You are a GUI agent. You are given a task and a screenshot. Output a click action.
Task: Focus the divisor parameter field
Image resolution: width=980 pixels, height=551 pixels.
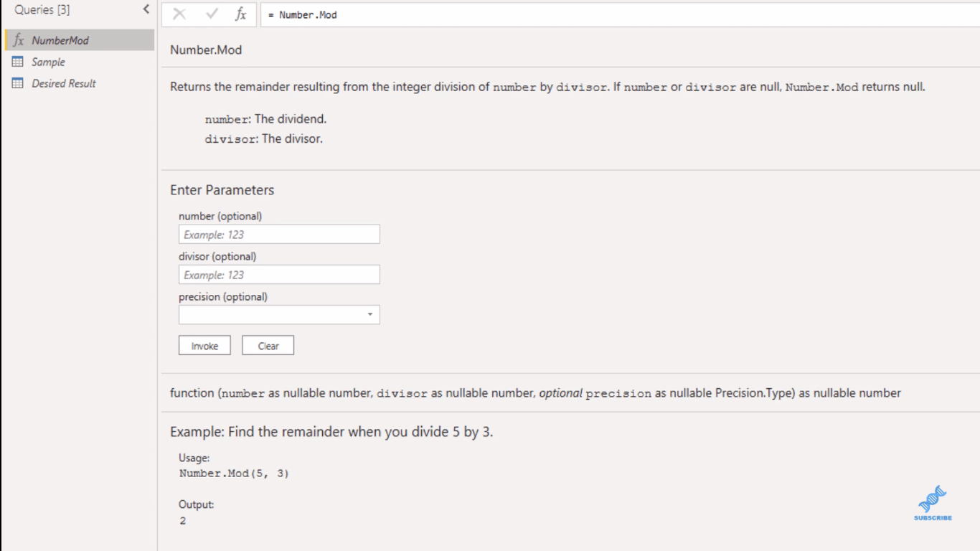pyautogui.click(x=279, y=275)
